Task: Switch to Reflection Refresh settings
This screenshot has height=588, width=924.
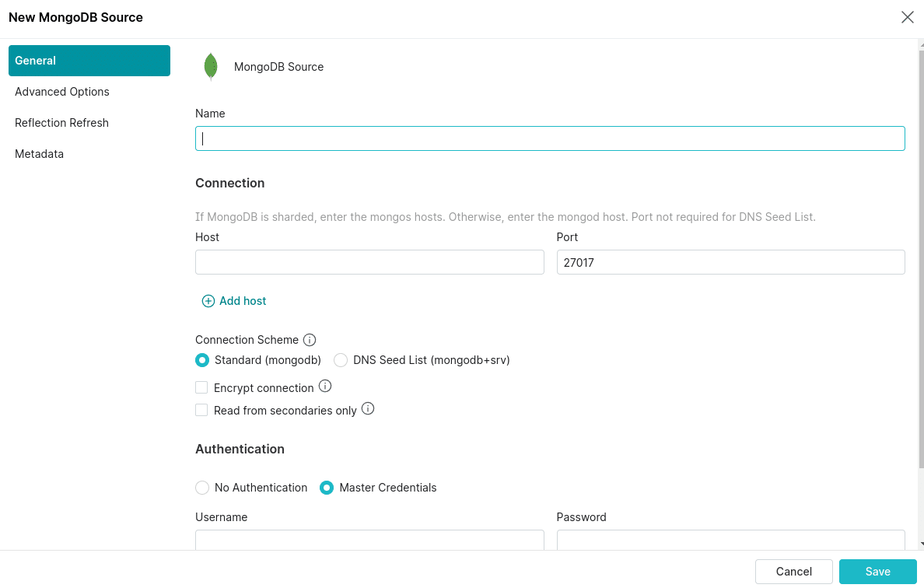Action: [x=61, y=122]
